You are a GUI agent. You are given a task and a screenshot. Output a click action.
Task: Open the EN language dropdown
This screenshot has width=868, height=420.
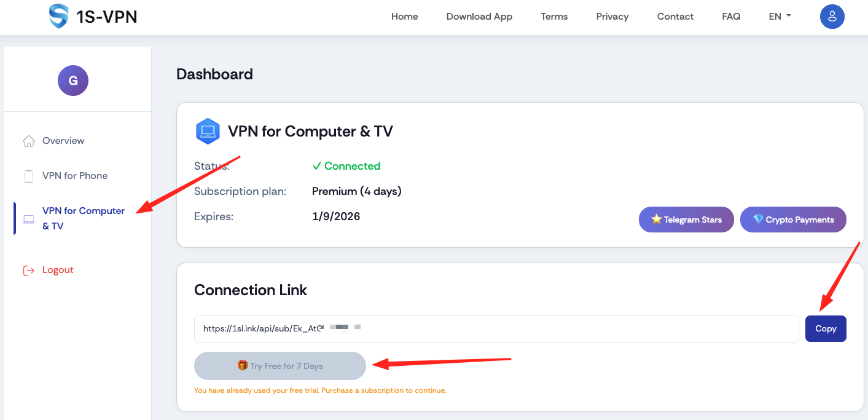click(x=779, y=16)
